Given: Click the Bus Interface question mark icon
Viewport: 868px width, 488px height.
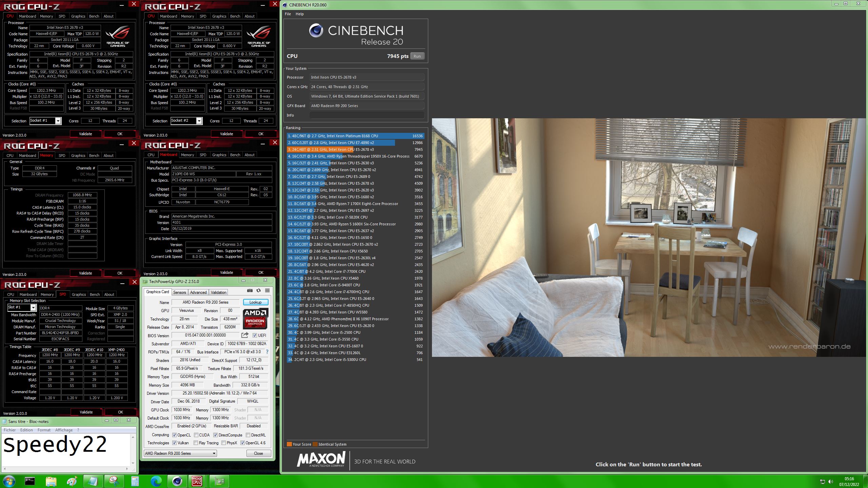Looking at the screenshot, I should 267,352.
